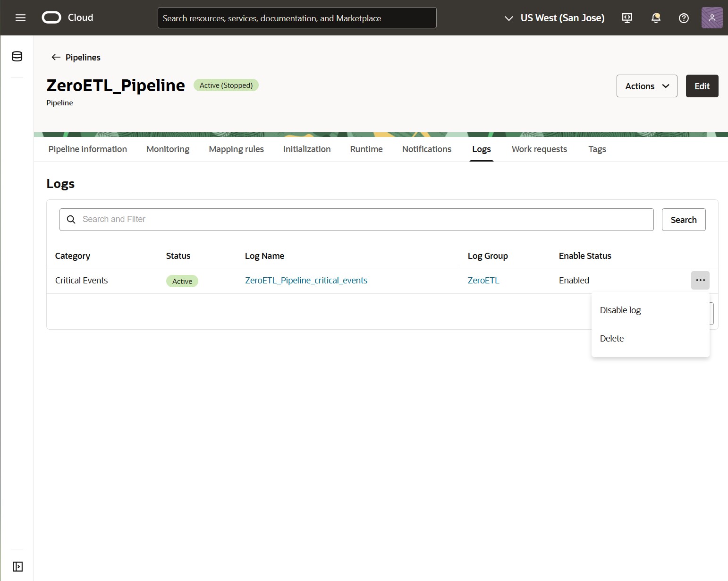Open the notifications bell
728x581 pixels.
point(655,17)
